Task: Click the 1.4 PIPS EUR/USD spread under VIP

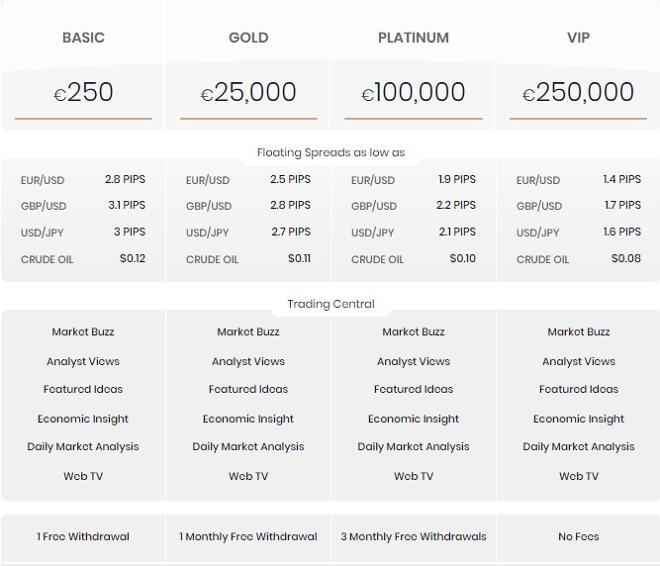Action: (x=622, y=179)
